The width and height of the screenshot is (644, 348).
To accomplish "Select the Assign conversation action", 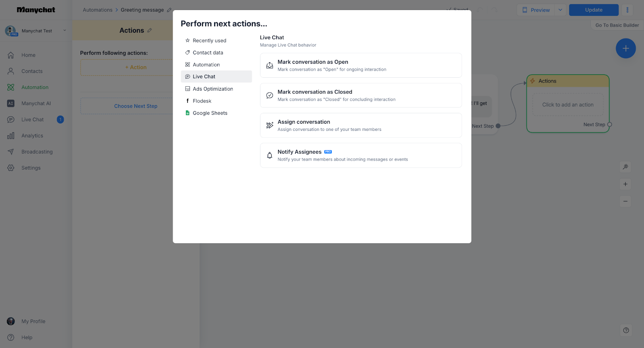I will pos(361,125).
